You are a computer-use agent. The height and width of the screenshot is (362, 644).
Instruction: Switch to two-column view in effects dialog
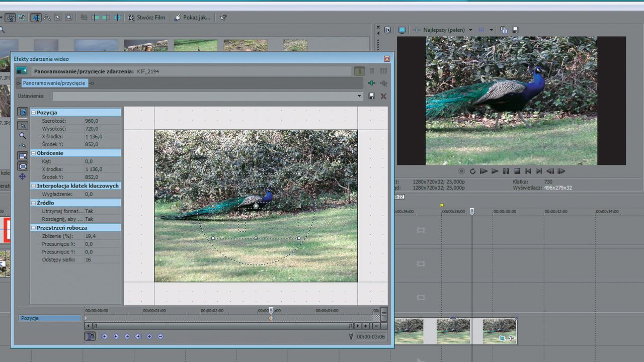(x=372, y=71)
